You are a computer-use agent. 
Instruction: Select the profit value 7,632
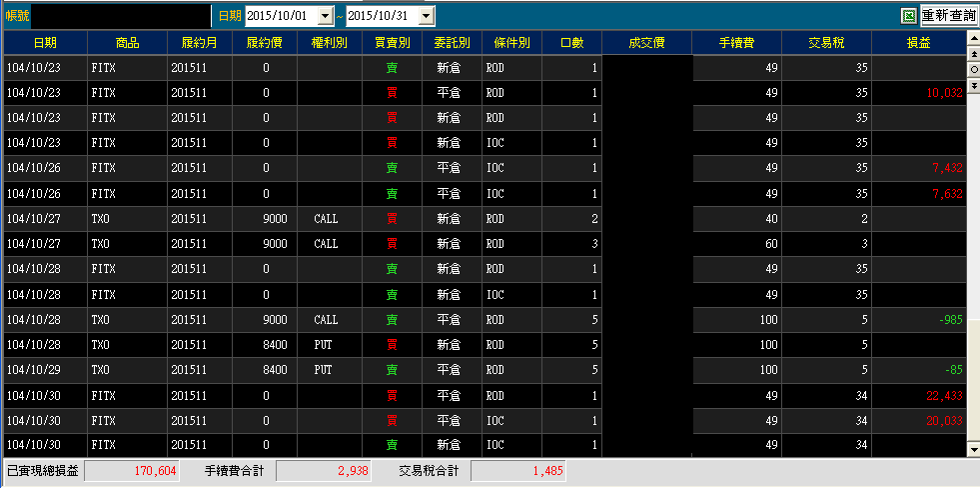pos(947,194)
